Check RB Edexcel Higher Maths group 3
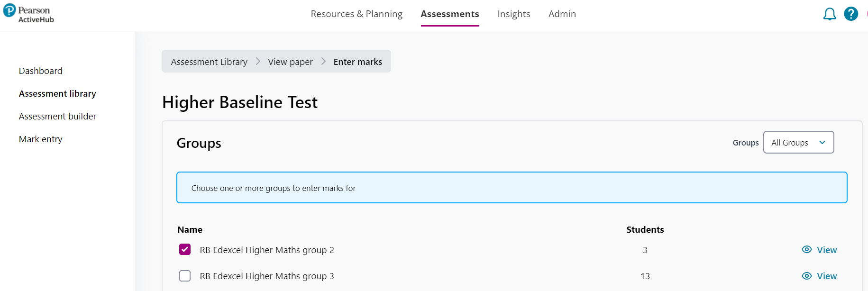Screen dimensions: 868x291 185,276
